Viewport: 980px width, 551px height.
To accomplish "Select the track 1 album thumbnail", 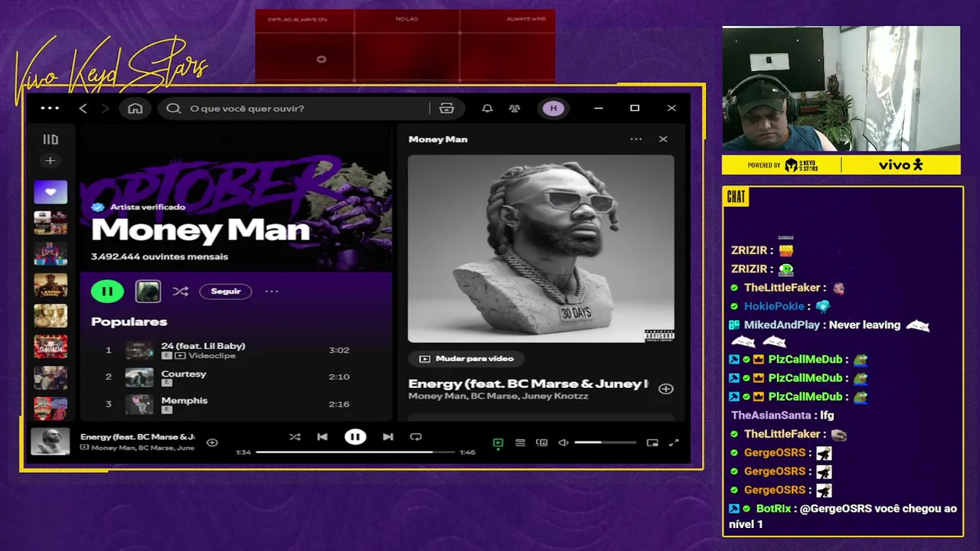I will coord(139,350).
